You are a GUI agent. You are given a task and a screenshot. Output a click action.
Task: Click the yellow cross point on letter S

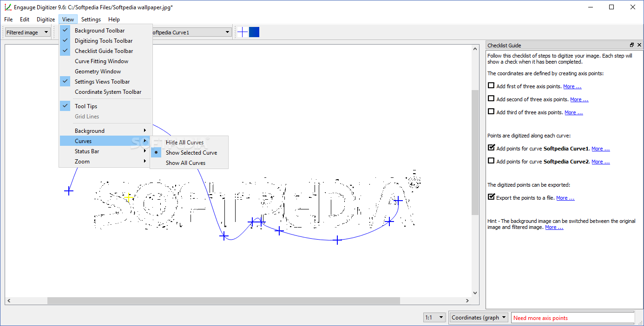(129, 197)
